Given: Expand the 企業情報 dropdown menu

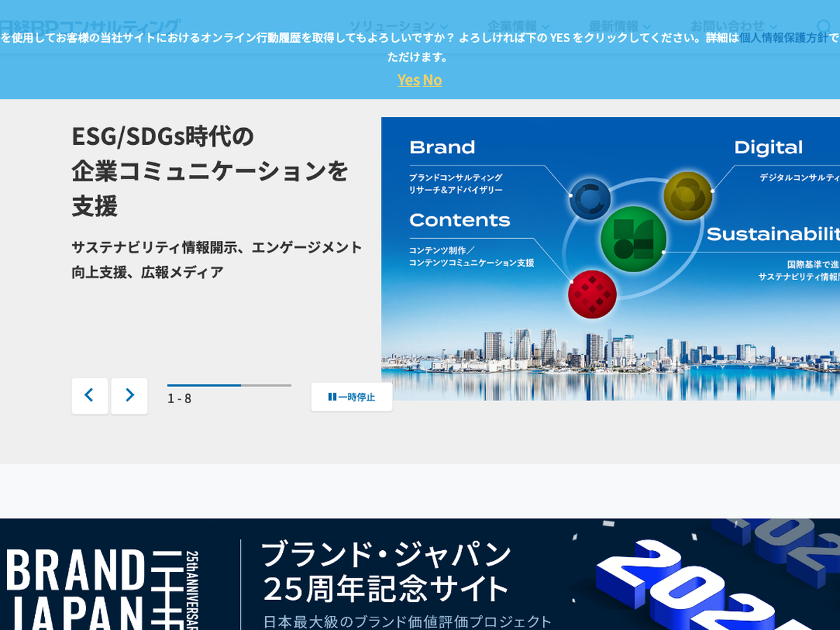Looking at the screenshot, I should (x=518, y=27).
